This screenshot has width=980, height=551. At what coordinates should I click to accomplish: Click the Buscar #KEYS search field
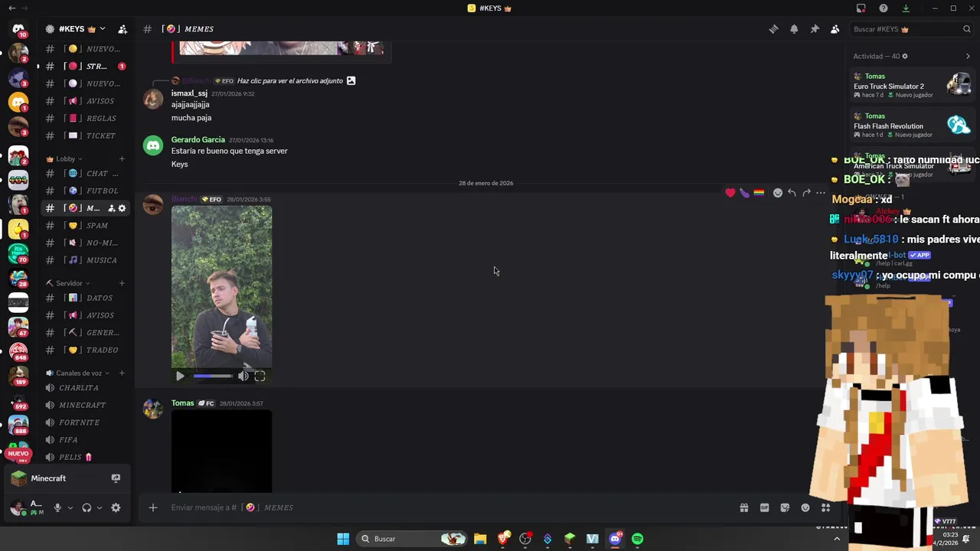pos(911,29)
